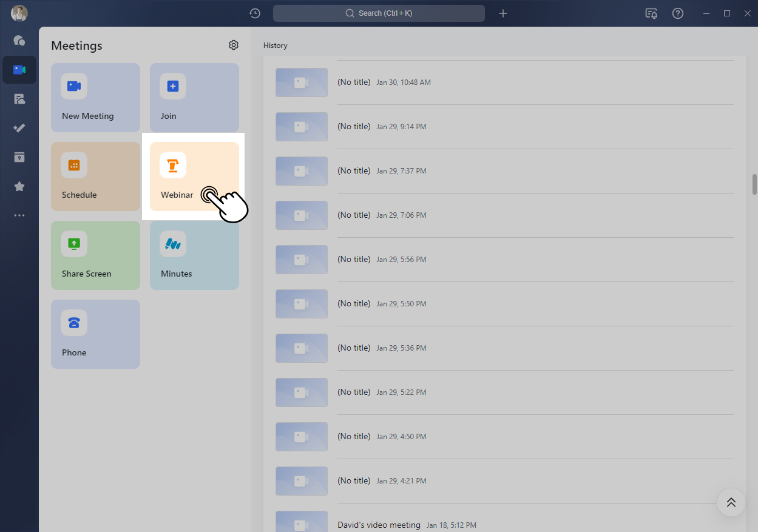Open the Calendar sidebar icon

[x=19, y=157]
